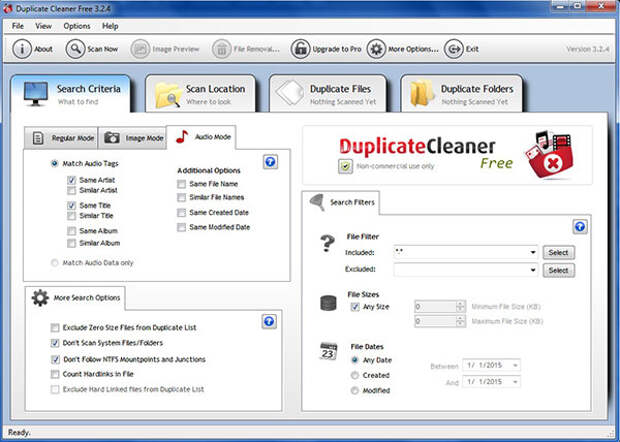Toggle Count Hardlinks in File checkbox
Screen dimensions: 620x442
point(55,374)
